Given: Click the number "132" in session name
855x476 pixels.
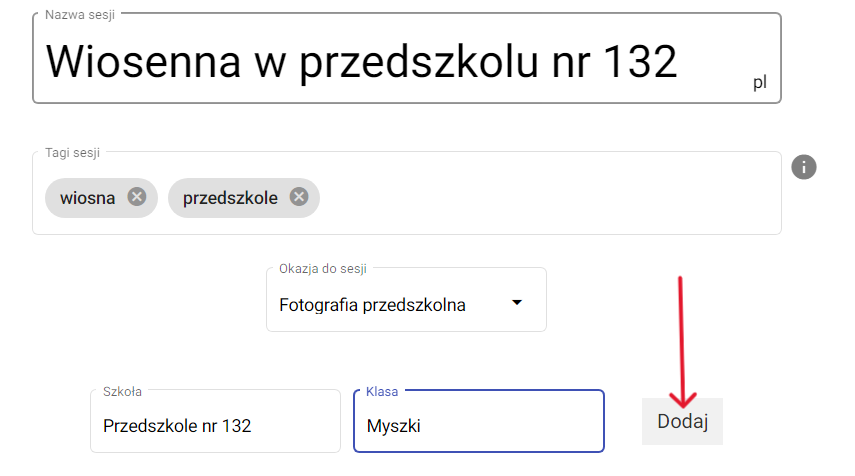Looking at the screenshot, I should (640, 62).
